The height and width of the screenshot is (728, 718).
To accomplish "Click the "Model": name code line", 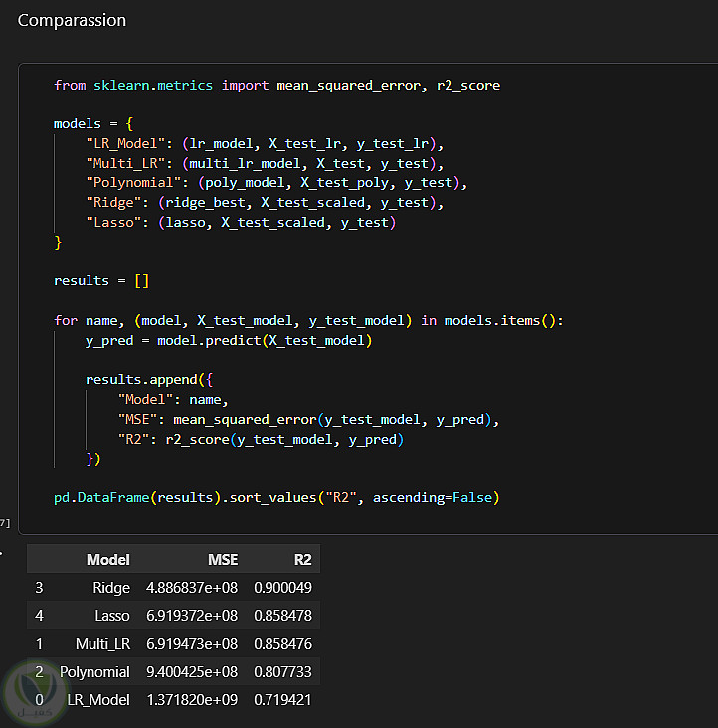I will pyautogui.click(x=173, y=400).
